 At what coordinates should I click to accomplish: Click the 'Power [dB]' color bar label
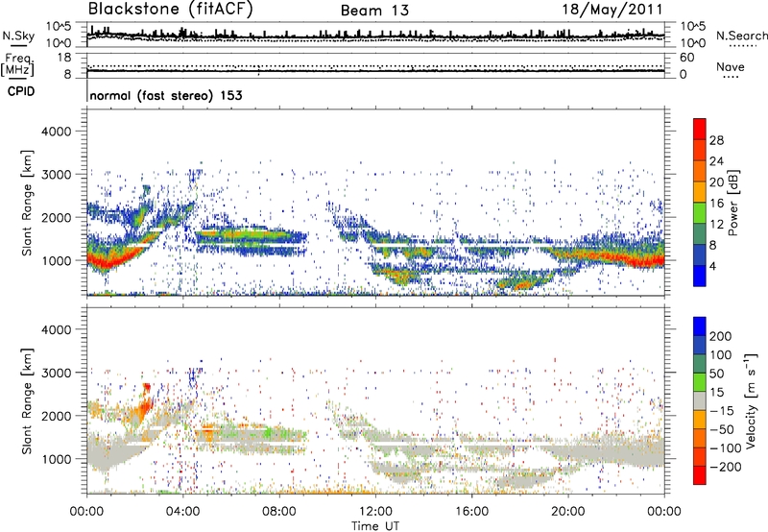click(733, 203)
